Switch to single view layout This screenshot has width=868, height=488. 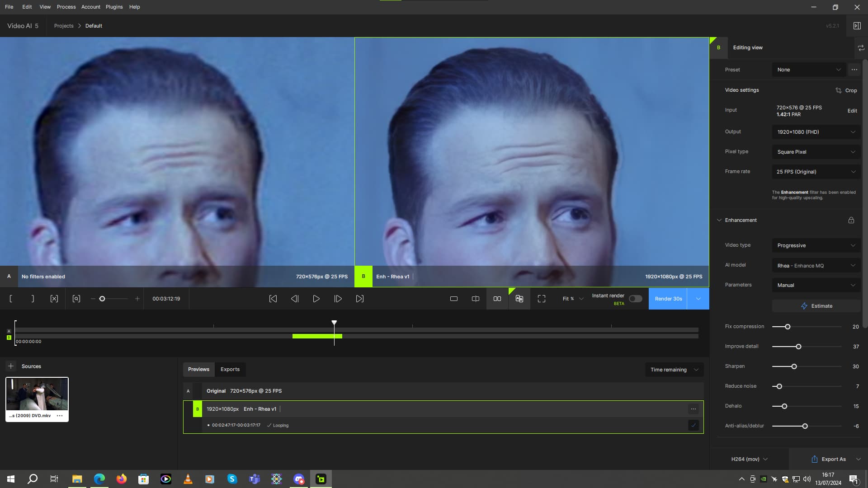(x=454, y=299)
